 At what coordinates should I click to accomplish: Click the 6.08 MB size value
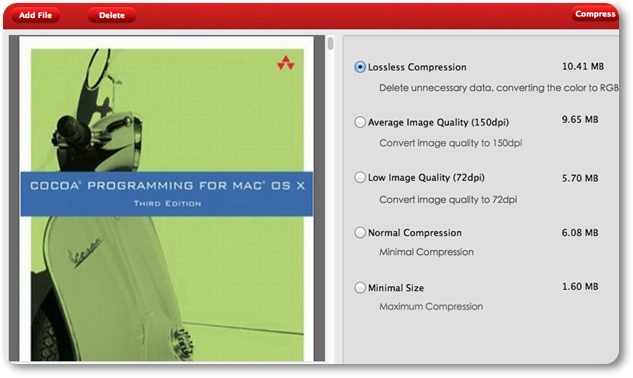(580, 233)
